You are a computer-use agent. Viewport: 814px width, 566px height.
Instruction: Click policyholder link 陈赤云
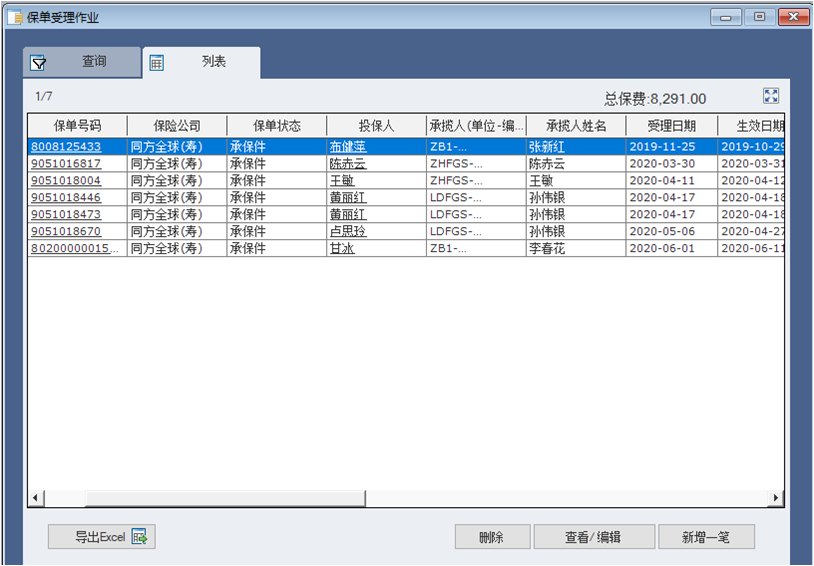click(348, 164)
